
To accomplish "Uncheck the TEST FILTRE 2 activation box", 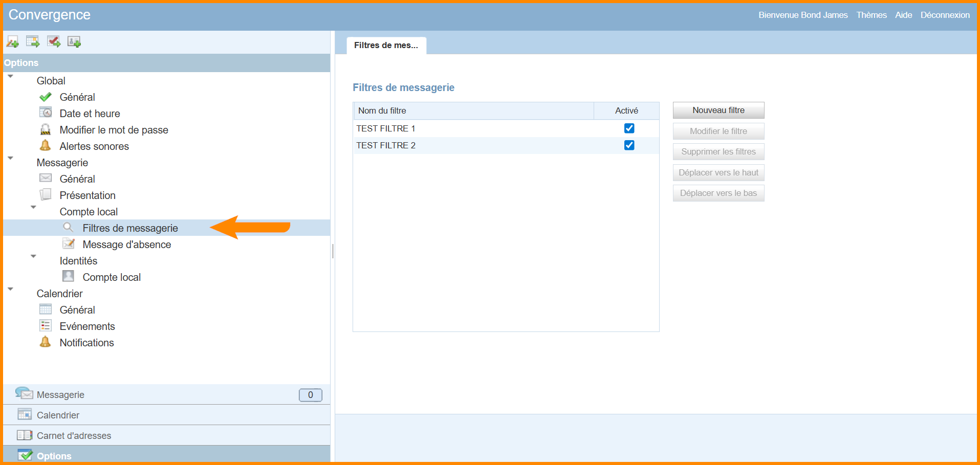I will (629, 145).
